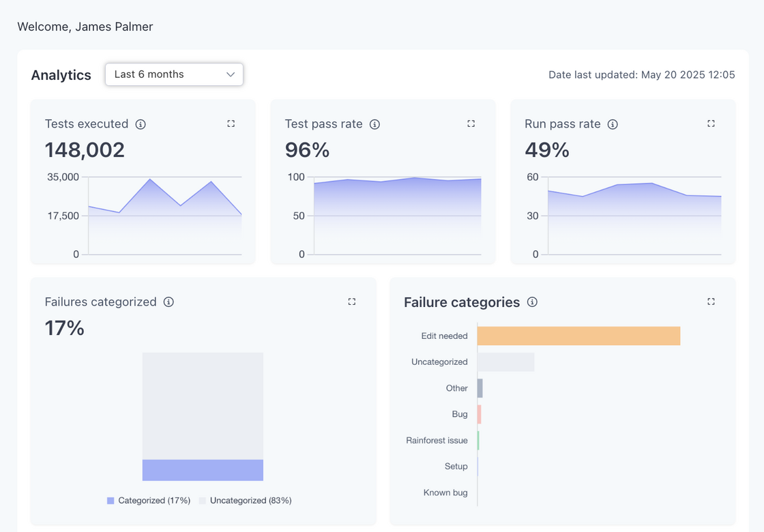
Task: Select the Uncategorized bar in Failure categories
Action: pos(505,362)
